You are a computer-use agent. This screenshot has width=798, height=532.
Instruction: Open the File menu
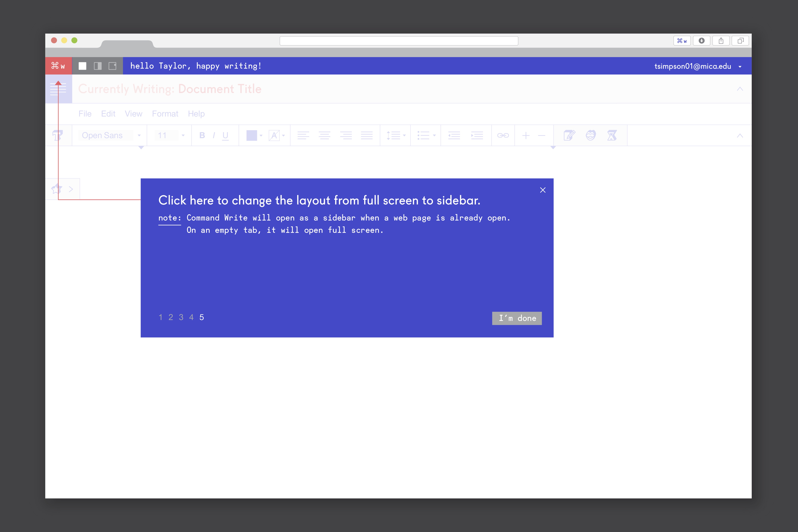(85, 114)
